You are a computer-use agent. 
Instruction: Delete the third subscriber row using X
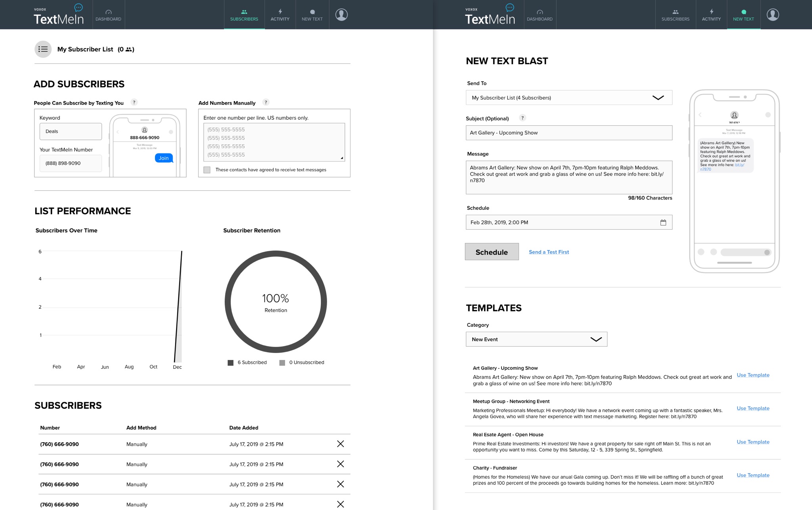pos(340,484)
